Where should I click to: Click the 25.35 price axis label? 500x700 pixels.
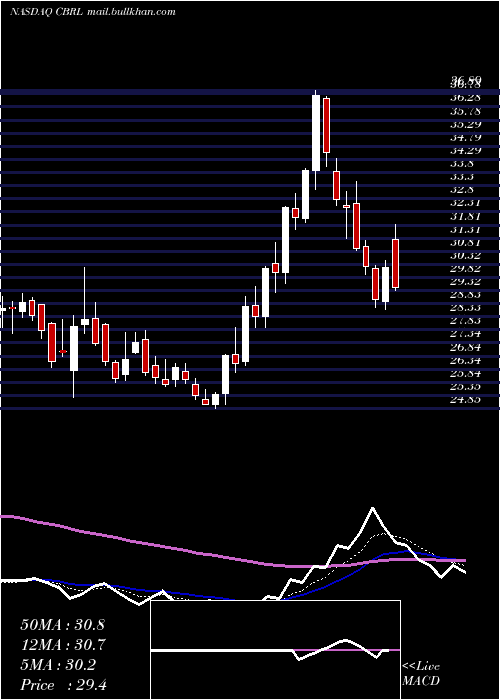(466, 386)
